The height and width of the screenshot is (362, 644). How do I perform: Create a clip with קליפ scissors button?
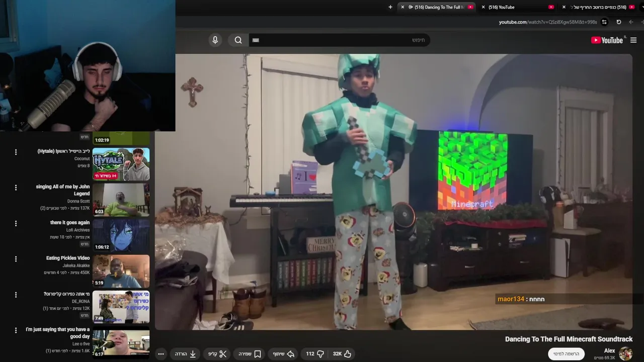[218, 354]
